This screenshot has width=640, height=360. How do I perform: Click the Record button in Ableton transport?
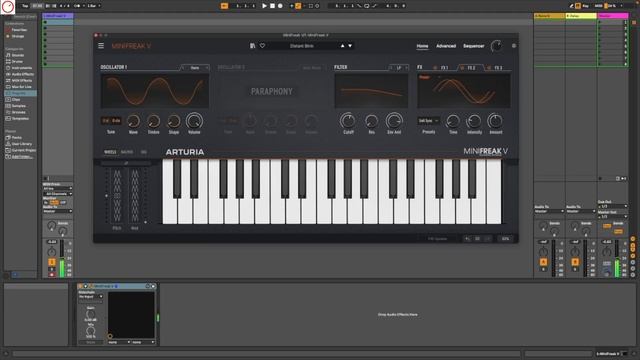(x=280, y=6)
